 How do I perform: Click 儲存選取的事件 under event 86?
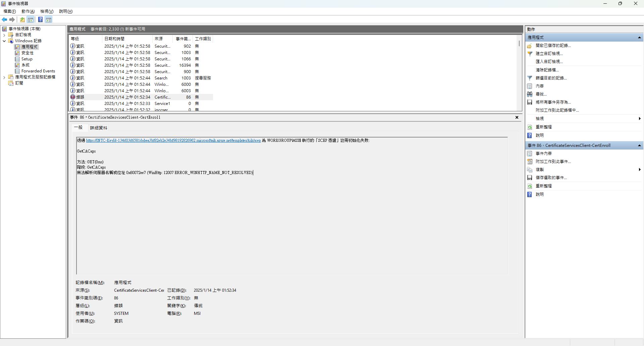click(x=551, y=178)
